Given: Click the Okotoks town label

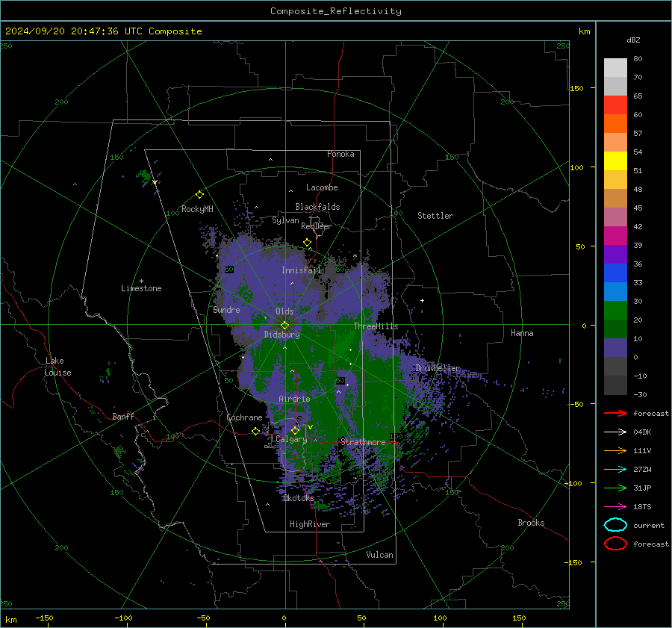Looking at the screenshot, I should (x=299, y=498).
